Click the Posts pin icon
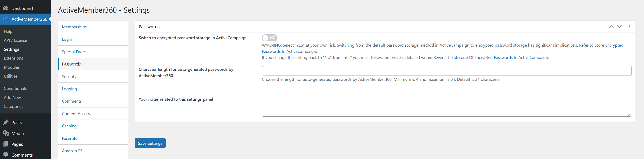 [x=6, y=122]
